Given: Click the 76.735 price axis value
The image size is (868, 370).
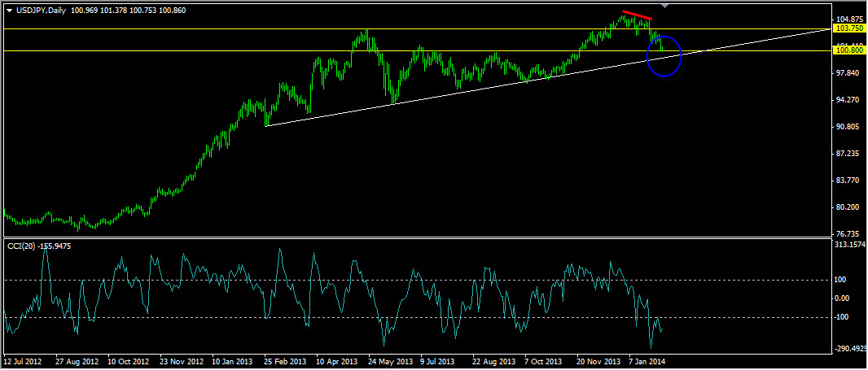Looking at the screenshot, I should pyautogui.click(x=846, y=233).
